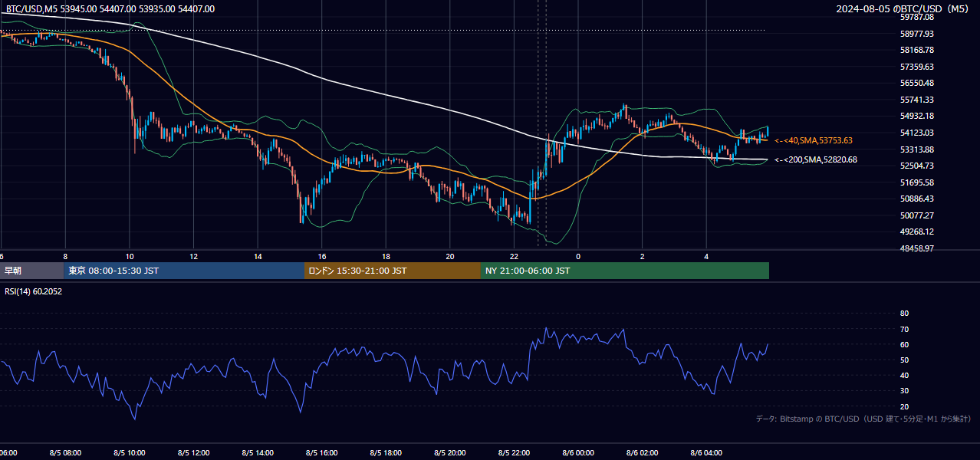Viewport: 980px width, 460px height.
Task: Click the 8/5 14:00 time label
Action: 258,453
